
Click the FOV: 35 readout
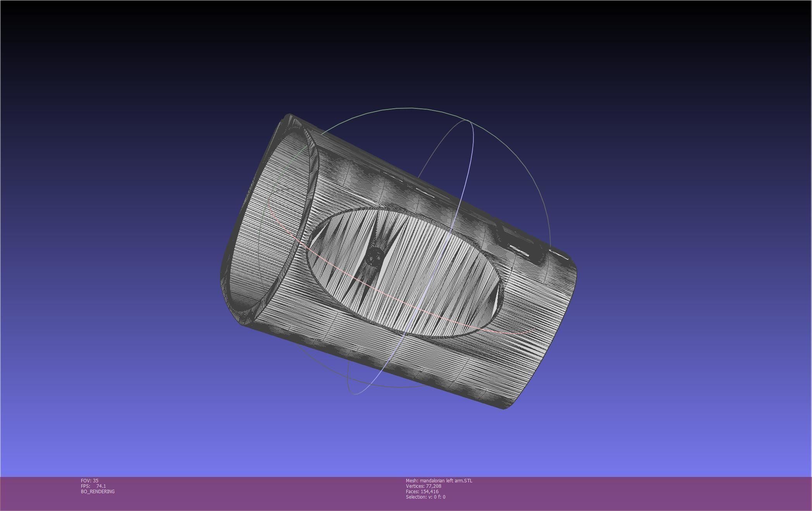[x=89, y=480]
